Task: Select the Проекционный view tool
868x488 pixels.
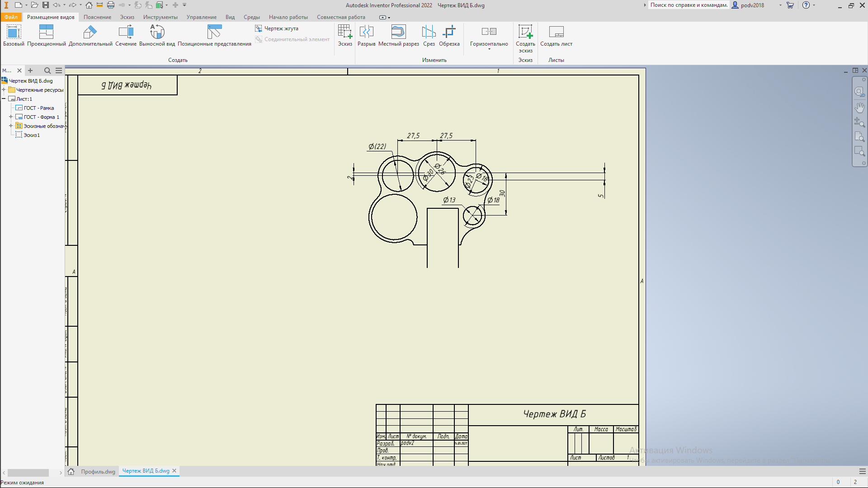Action: coord(46,33)
